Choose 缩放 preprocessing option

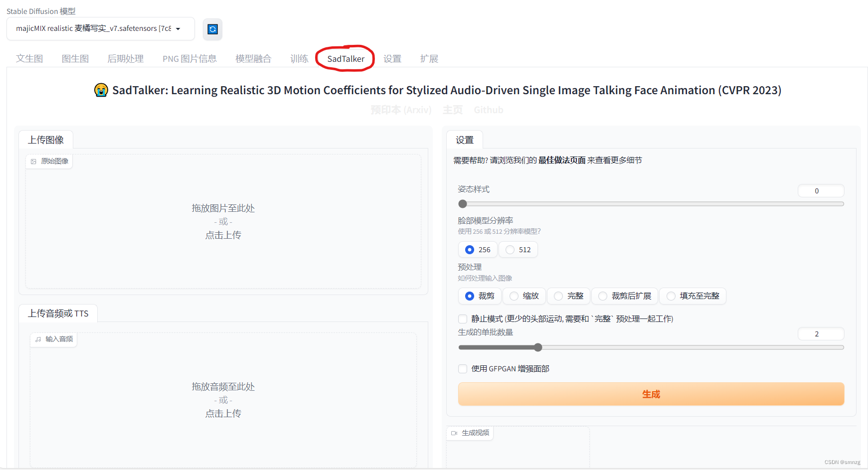tap(524, 296)
